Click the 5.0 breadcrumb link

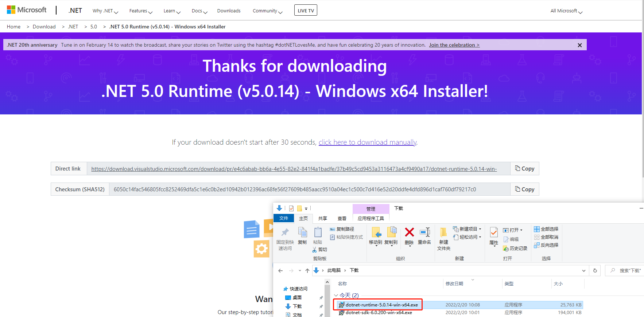pos(94,27)
